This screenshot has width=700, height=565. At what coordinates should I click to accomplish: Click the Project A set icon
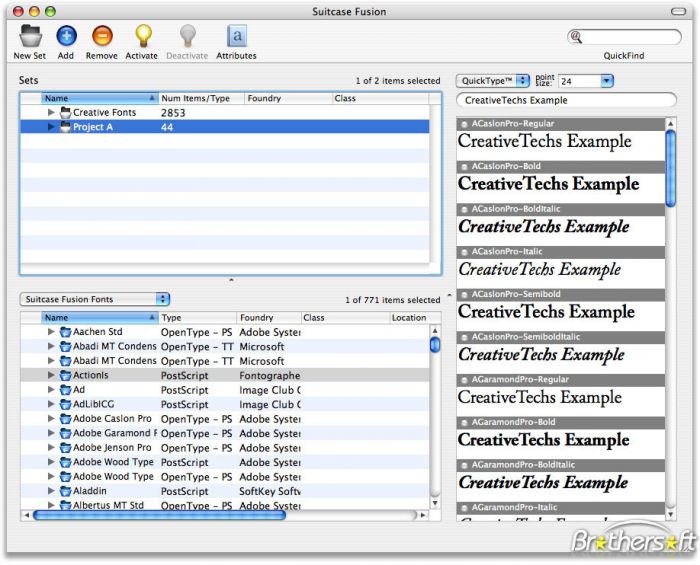[x=66, y=127]
